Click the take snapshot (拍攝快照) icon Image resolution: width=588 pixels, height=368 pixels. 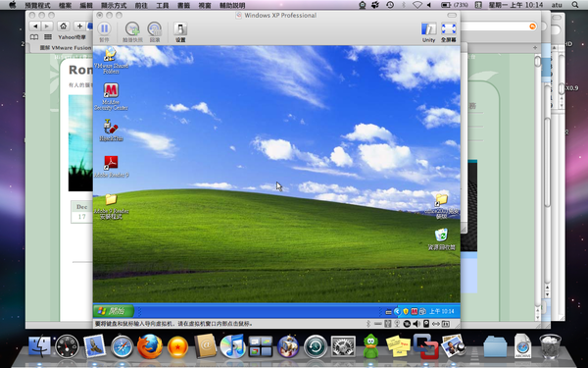coord(132,29)
